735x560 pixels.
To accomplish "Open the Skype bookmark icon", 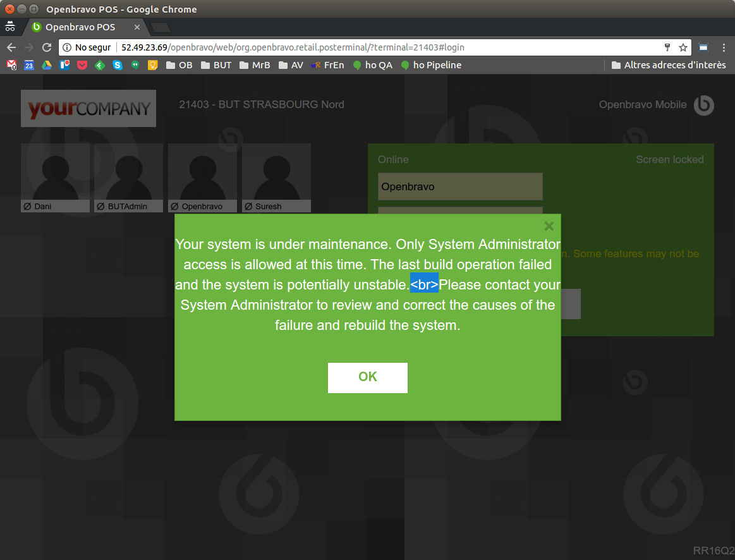I will [118, 65].
